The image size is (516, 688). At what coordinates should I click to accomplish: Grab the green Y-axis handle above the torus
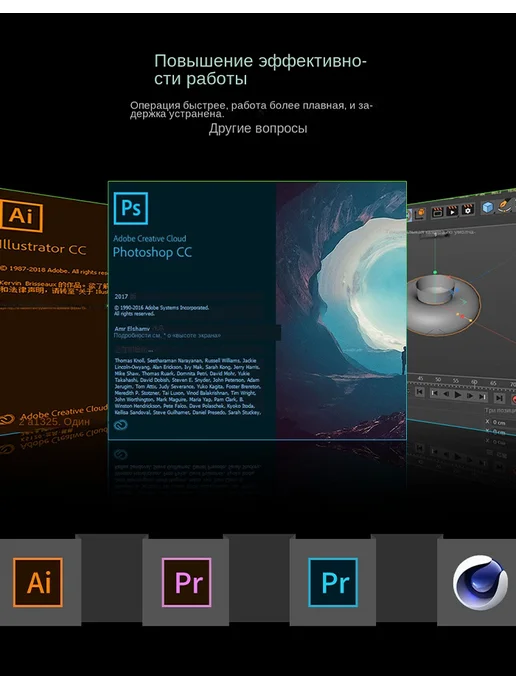click(x=435, y=272)
